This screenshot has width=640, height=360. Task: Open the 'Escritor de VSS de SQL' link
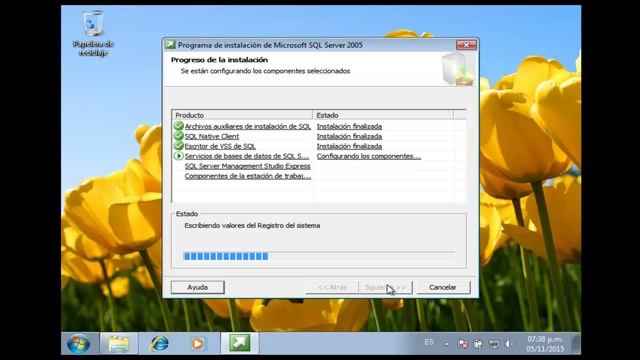[220, 146]
